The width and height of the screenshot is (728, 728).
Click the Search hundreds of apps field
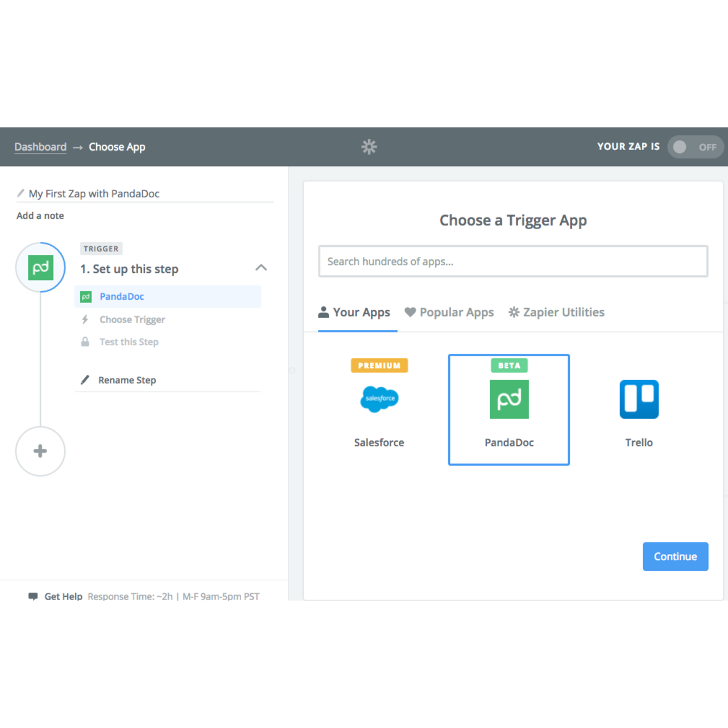(513, 262)
